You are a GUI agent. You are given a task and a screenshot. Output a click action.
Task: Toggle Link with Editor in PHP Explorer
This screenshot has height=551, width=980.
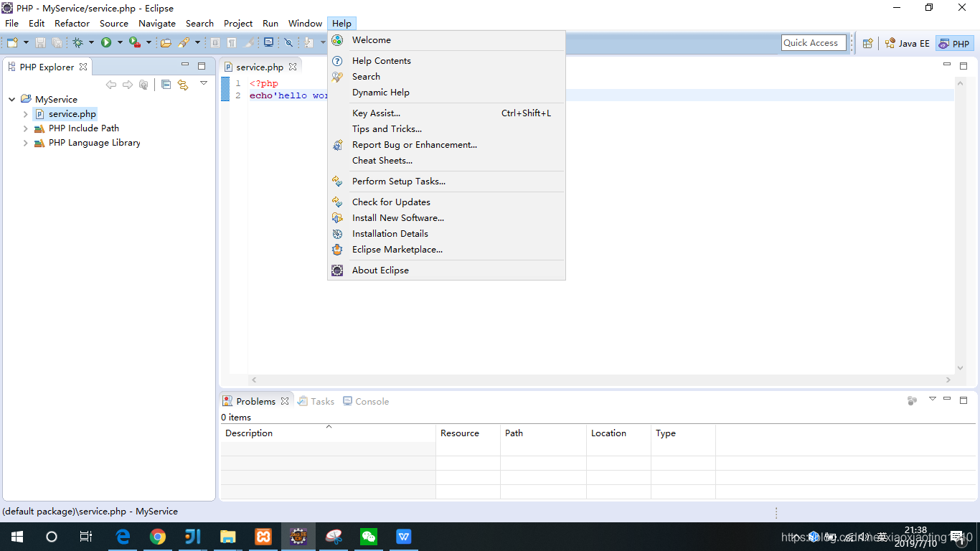pyautogui.click(x=183, y=85)
